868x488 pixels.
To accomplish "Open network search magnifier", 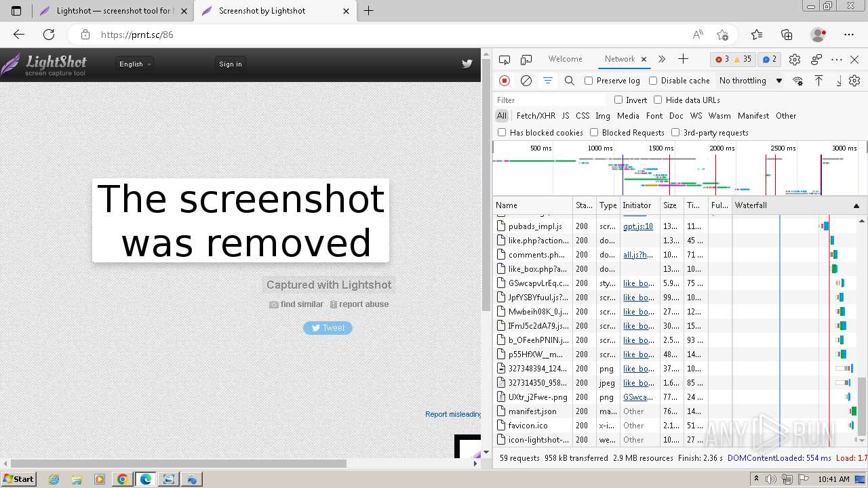I will 570,81.
